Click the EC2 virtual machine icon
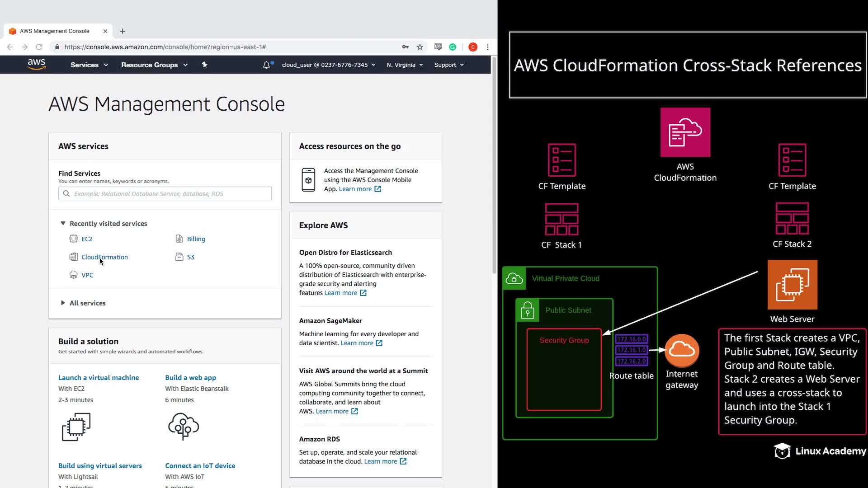 tap(76, 427)
